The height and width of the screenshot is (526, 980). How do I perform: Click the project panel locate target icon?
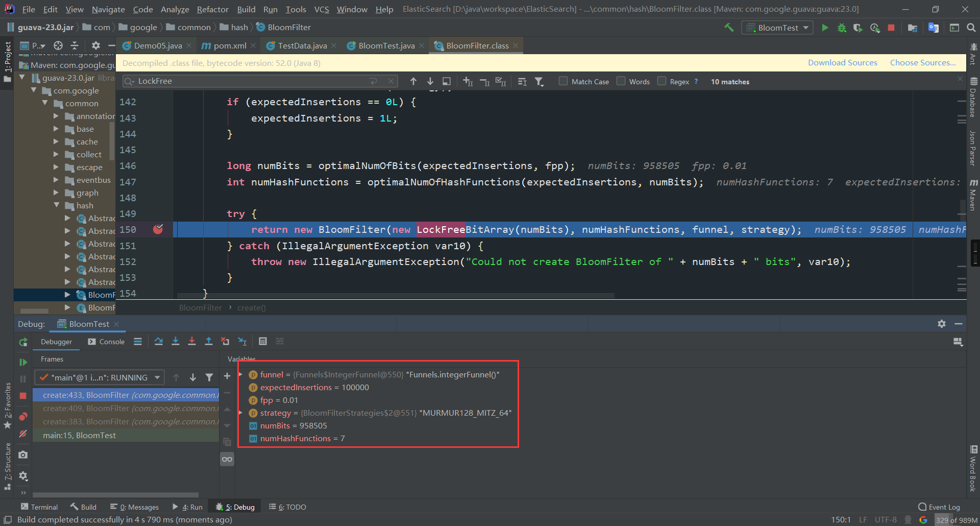click(x=58, y=45)
